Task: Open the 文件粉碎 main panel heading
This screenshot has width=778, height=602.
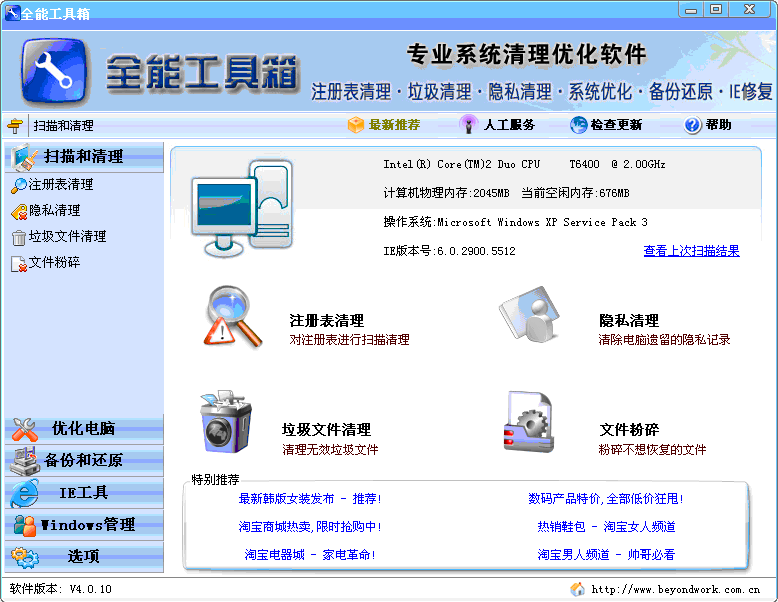Action: tap(629, 429)
